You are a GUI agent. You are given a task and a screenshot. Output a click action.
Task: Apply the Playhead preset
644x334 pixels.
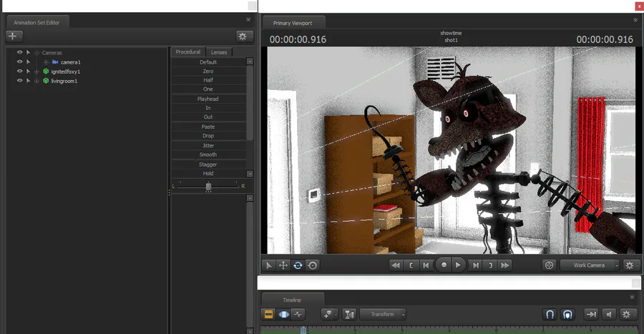coord(208,99)
